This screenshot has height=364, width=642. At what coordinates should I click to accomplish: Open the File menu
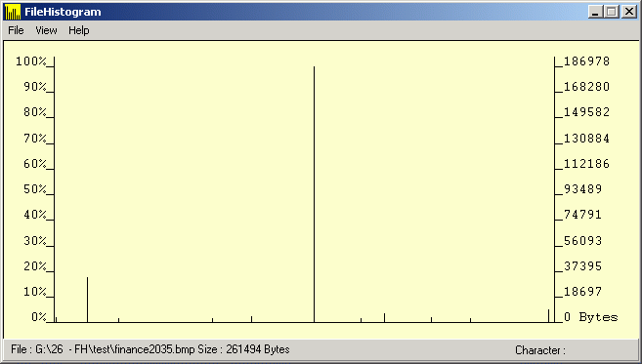[x=16, y=30]
